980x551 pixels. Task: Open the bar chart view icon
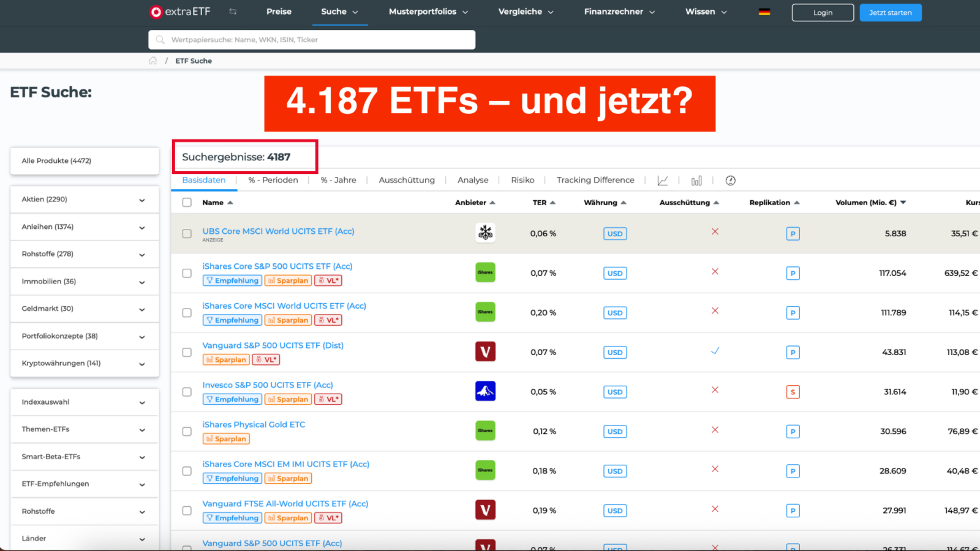696,181
